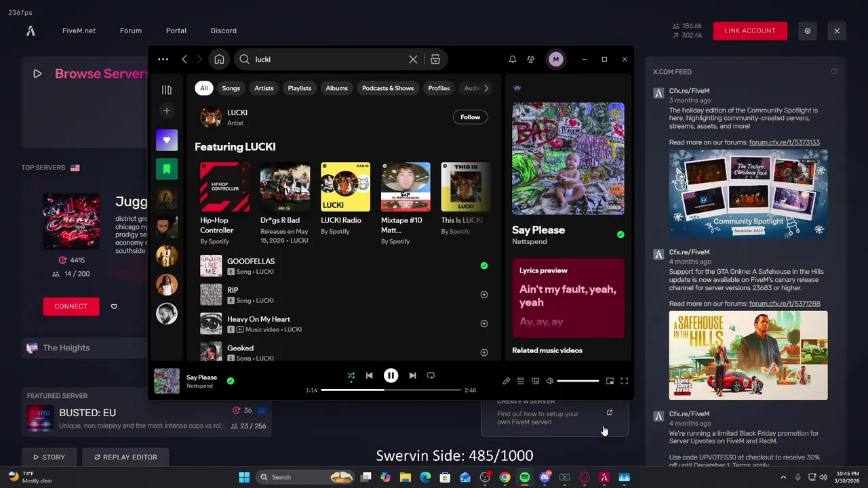This screenshot has height=488, width=868.
Task: Toggle shuffle in Spotify player
Action: pyautogui.click(x=351, y=375)
